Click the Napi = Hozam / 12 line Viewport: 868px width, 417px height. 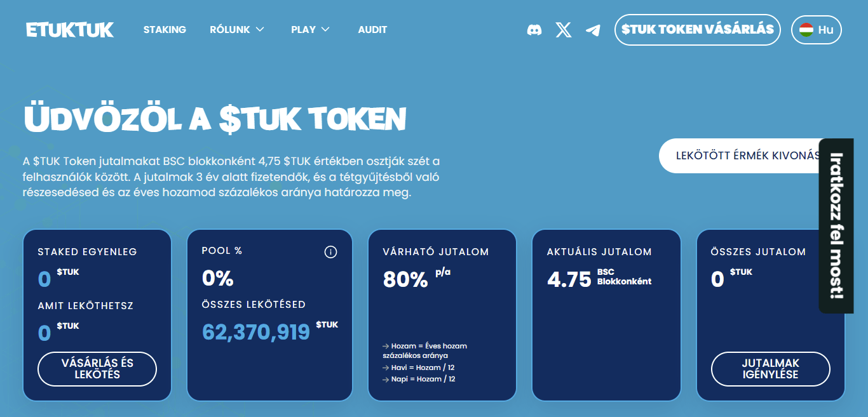(419, 379)
